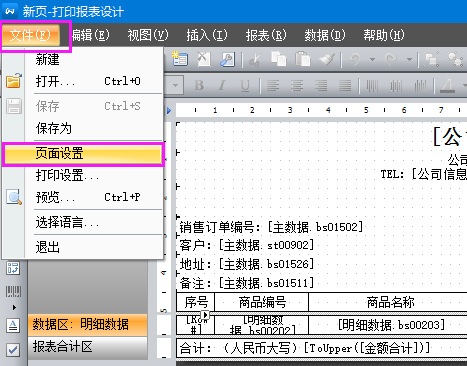467x366 pixels.
Task: Select the format painter brush icon
Action: [327, 59]
